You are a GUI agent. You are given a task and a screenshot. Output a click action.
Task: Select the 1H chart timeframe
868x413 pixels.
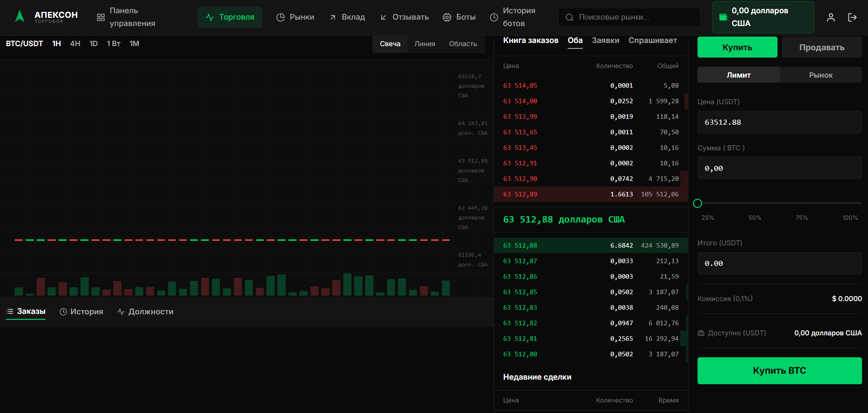click(57, 43)
